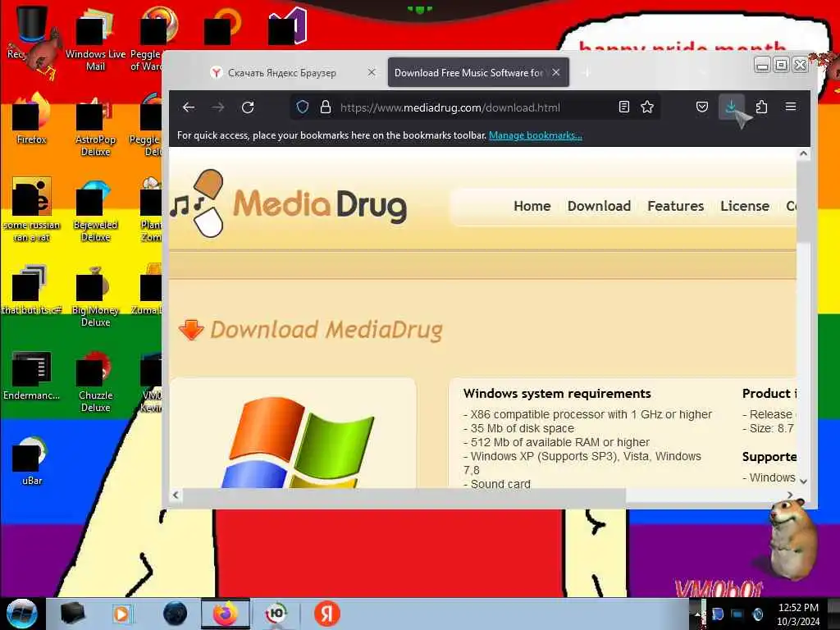840x630 pixels.
Task: Close the Yandex Browser download tab
Action: point(372,72)
